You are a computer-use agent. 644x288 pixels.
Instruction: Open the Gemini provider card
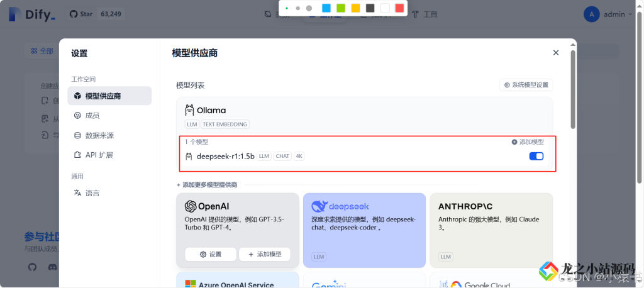pyautogui.click(x=364, y=280)
